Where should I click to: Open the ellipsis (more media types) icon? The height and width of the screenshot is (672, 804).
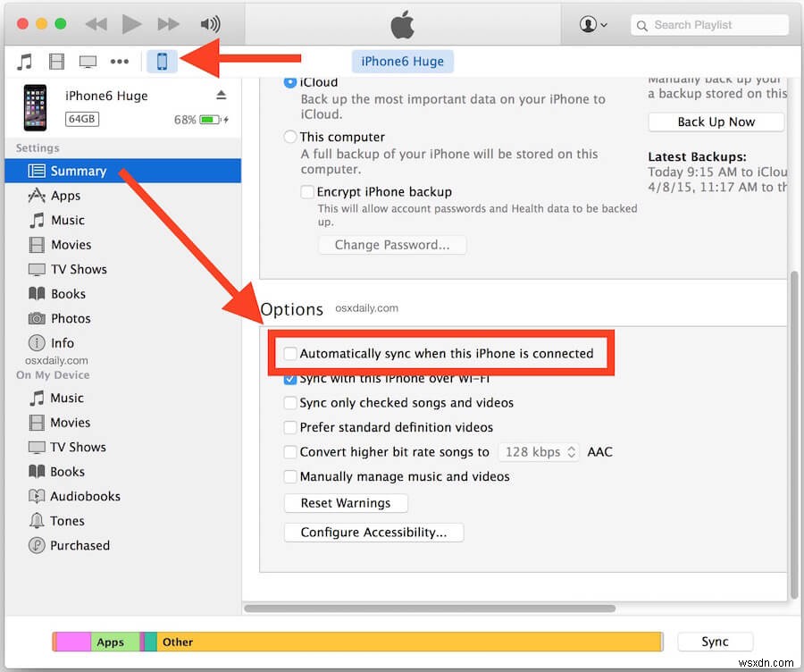click(121, 61)
